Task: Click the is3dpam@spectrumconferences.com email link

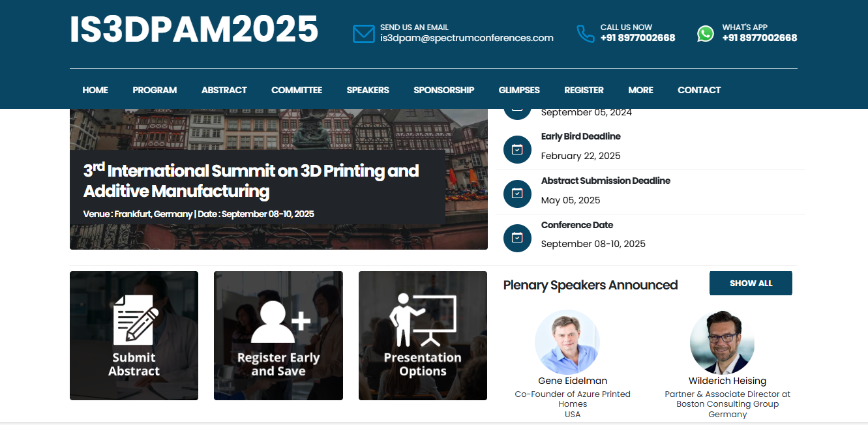Action: click(x=466, y=38)
